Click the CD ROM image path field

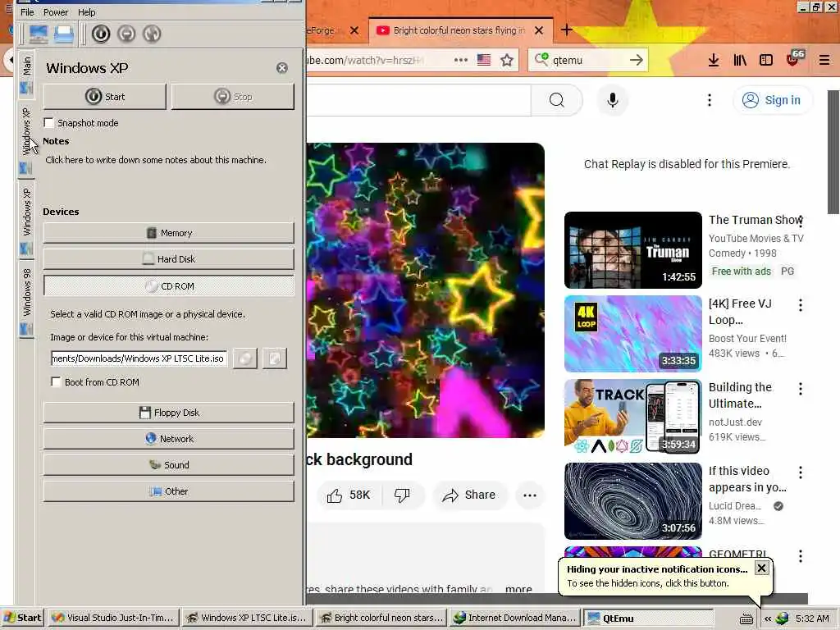pos(139,358)
